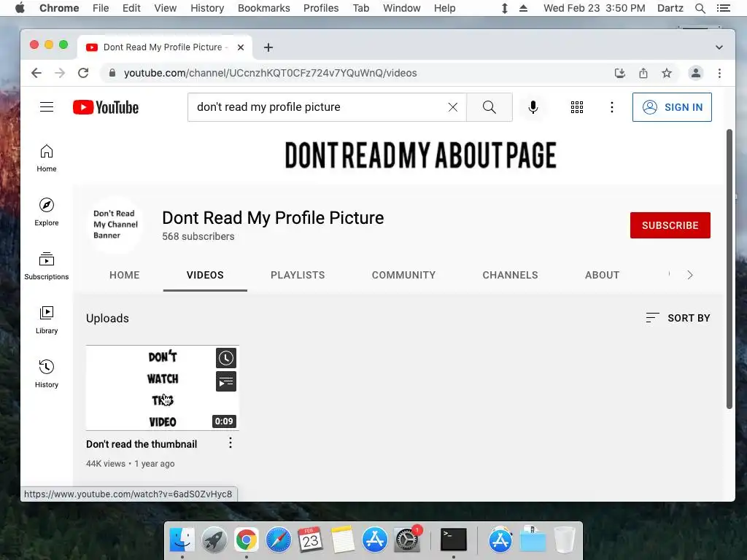Click the channel profile picture avatar
The height and width of the screenshot is (560, 747).
115,225
